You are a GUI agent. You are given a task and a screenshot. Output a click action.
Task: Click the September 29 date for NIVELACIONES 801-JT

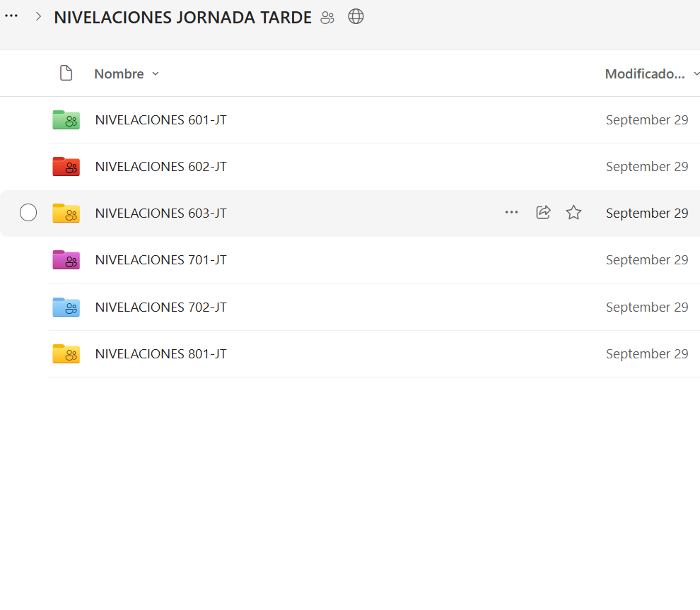tap(646, 353)
